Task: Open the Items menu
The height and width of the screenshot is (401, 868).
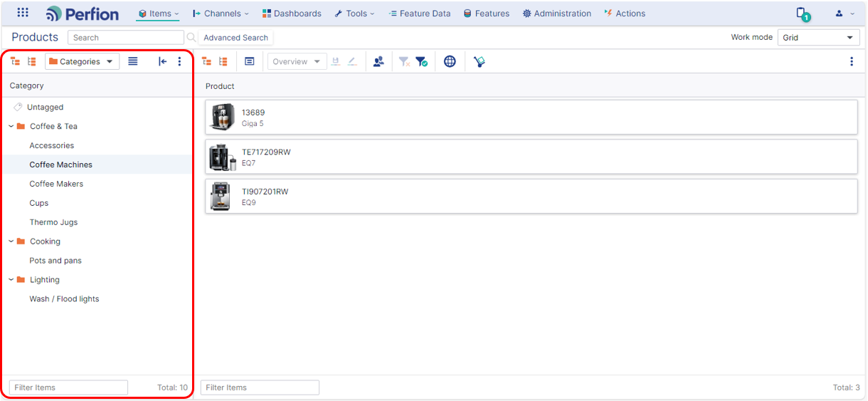Action: 158,14
